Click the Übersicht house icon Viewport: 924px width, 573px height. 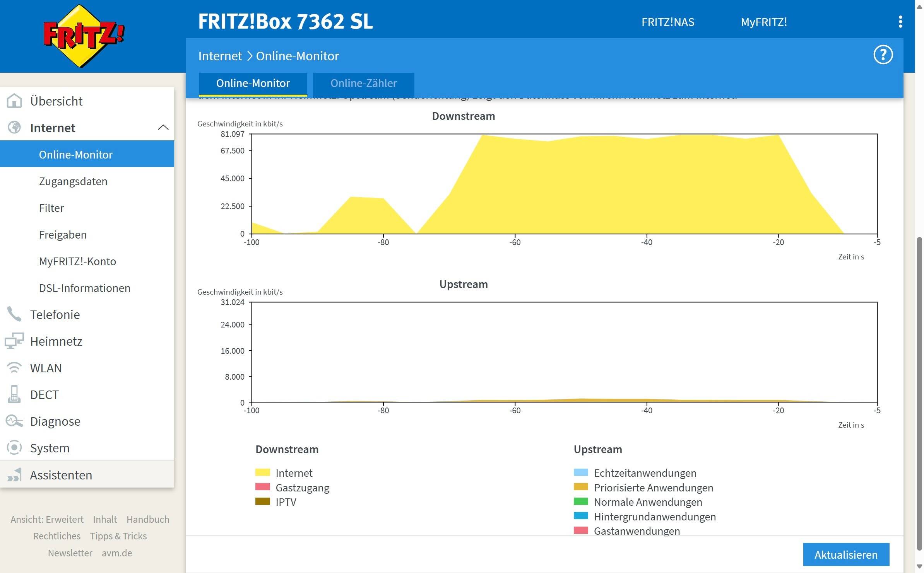pyautogui.click(x=14, y=101)
